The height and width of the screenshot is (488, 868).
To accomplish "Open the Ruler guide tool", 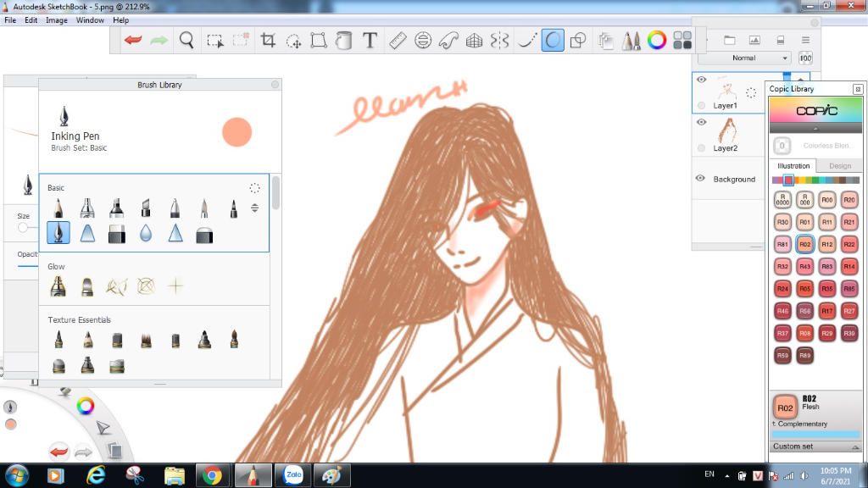I will point(398,41).
